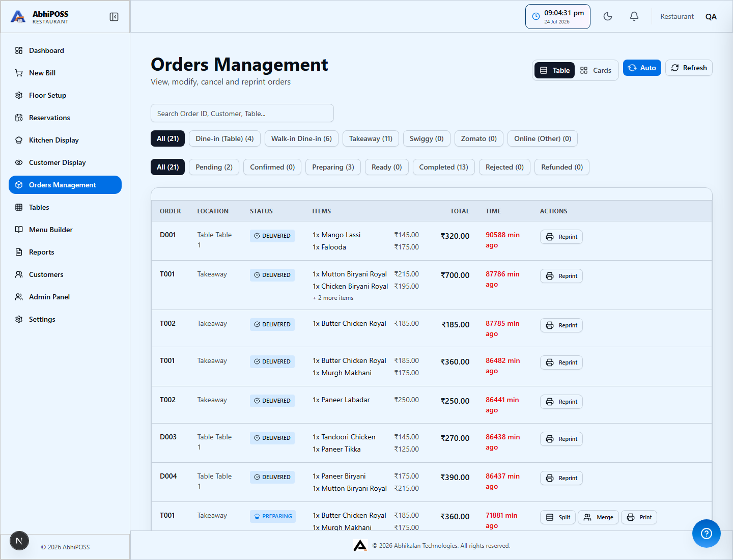Switch to Cards view
Screen dimensions: 733x560
(x=596, y=70)
